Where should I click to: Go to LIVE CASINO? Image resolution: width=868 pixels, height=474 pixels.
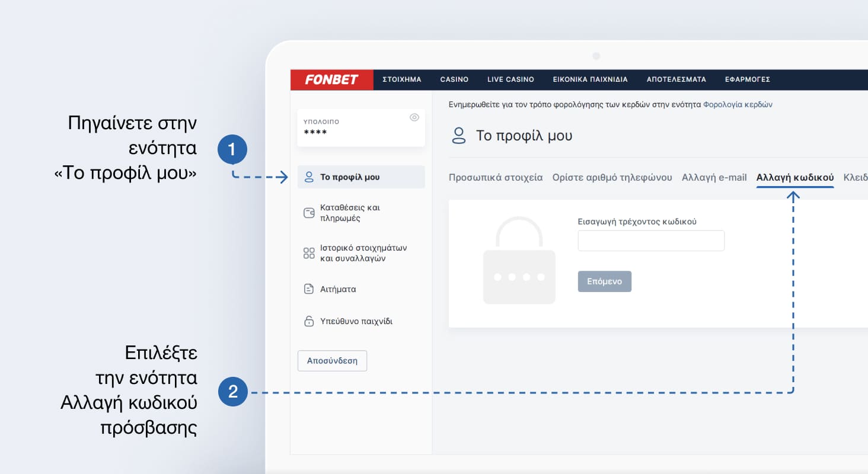pyautogui.click(x=510, y=79)
